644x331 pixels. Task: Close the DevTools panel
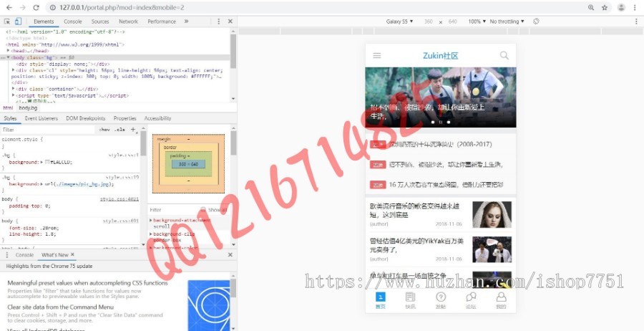[x=230, y=21]
